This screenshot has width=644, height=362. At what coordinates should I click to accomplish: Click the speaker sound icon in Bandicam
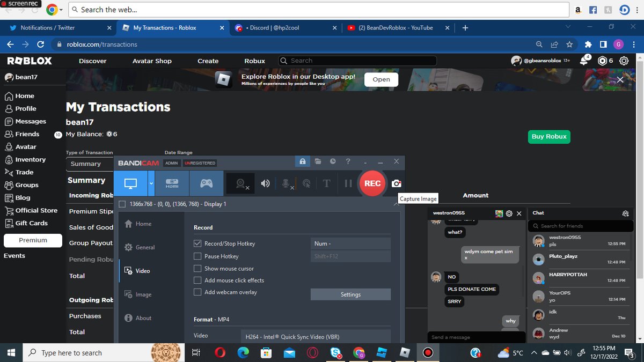click(265, 183)
